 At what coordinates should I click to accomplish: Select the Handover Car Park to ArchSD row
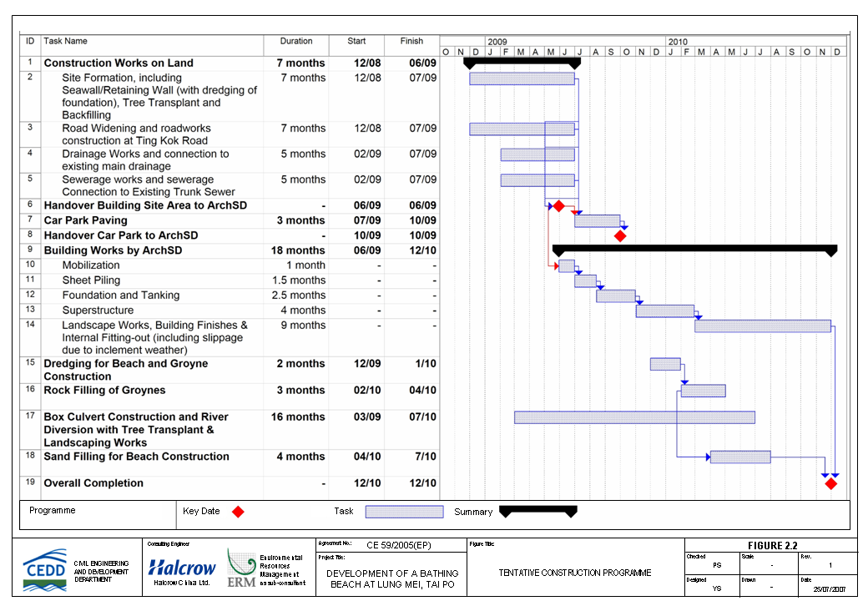coord(230,235)
